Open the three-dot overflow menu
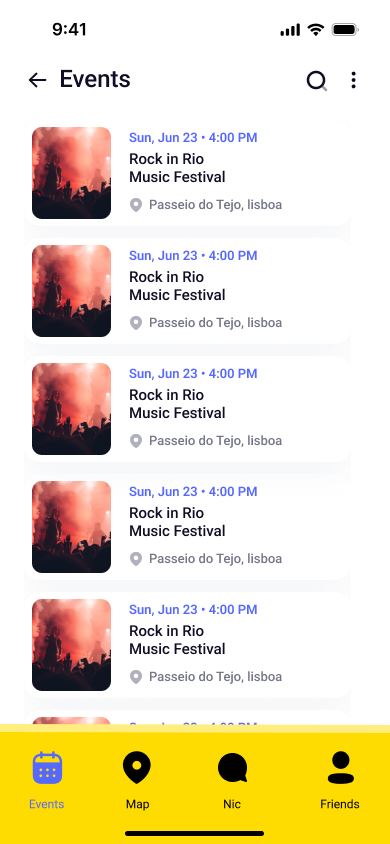The width and height of the screenshot is (390, 844). click(353, 80)
